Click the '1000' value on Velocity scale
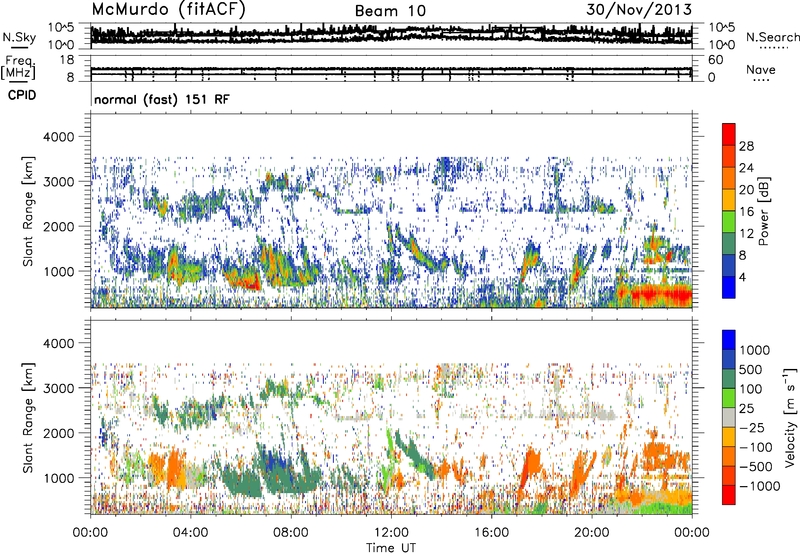The height and width of the screenshot is (554, 800). coord(755,350)
